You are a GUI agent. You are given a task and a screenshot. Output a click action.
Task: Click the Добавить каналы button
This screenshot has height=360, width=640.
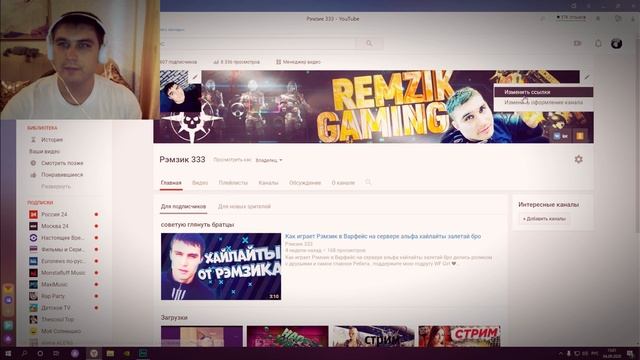coord(544,219)
